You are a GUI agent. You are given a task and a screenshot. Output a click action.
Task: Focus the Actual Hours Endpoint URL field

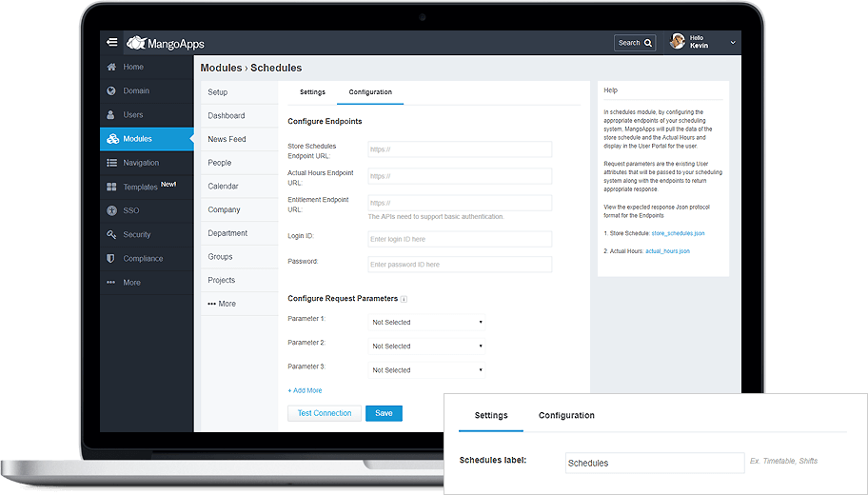click(460, 176)
